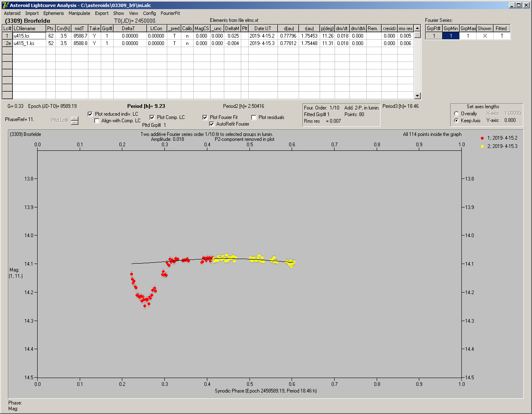Click the Period2 [h]= 2.50416 label

[x=243, y=106]
